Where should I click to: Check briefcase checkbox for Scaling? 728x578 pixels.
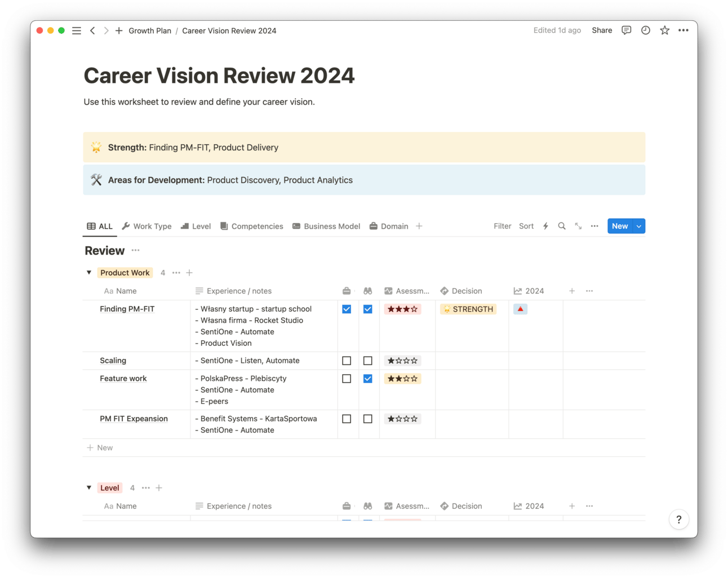[x=347, y=361]
